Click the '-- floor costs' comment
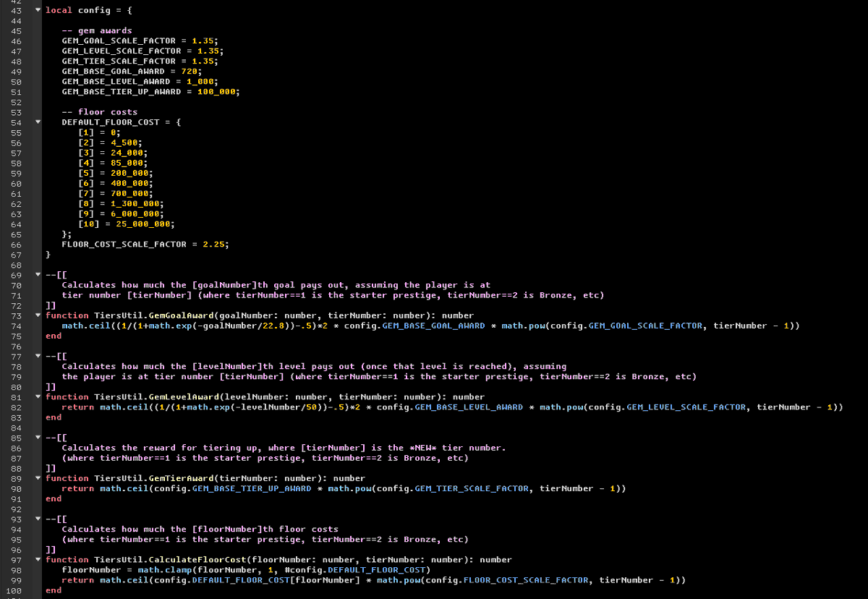 pos(100,112)
